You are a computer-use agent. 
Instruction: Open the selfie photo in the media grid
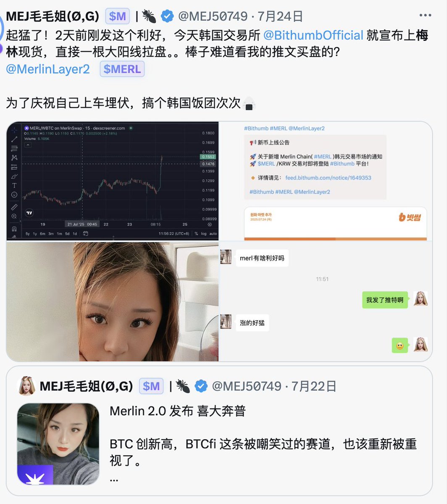tap(113, 301)
